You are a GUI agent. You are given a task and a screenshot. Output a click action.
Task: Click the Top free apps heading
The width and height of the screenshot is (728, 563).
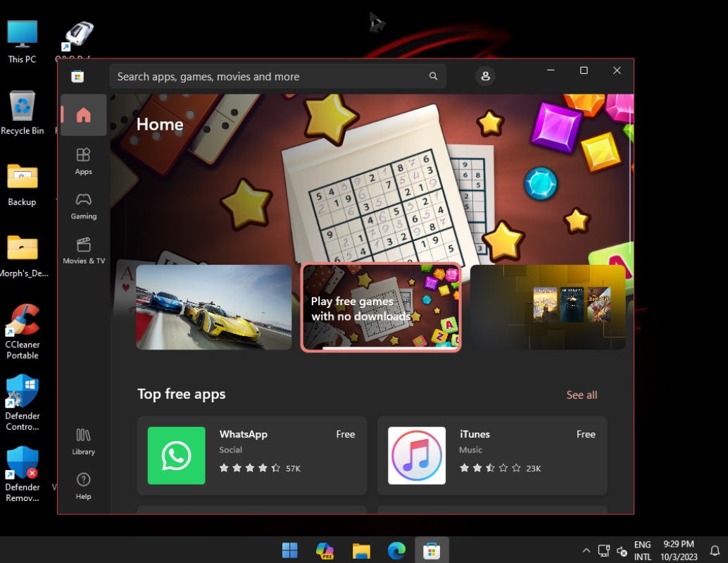tap(182, 394)
